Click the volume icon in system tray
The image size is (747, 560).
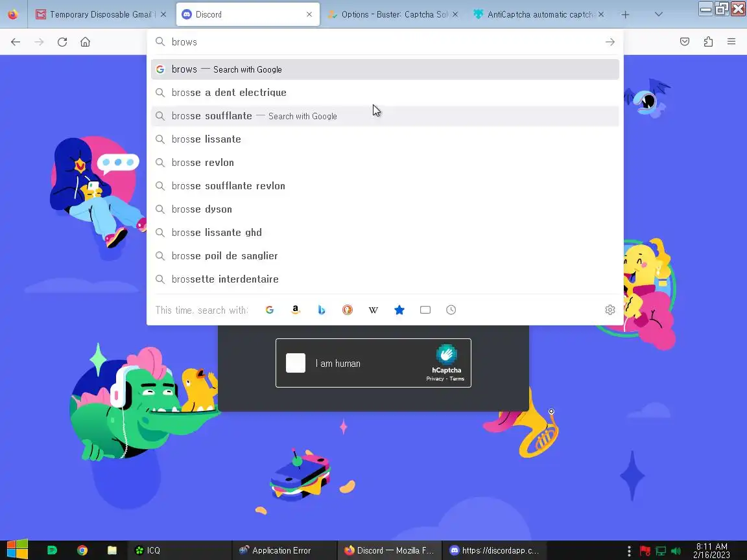pos(676,551)
